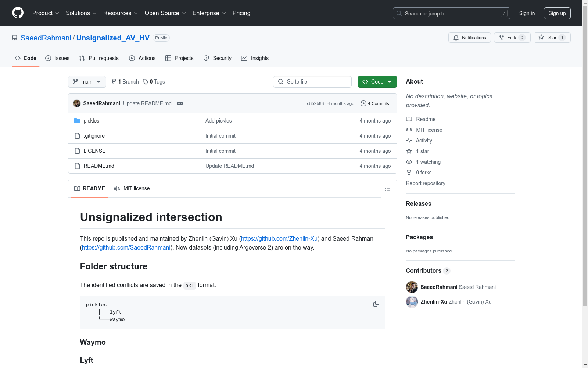
Task: Click SaeedRahmani's commit author avatar
Action: (x=77, y=103)
